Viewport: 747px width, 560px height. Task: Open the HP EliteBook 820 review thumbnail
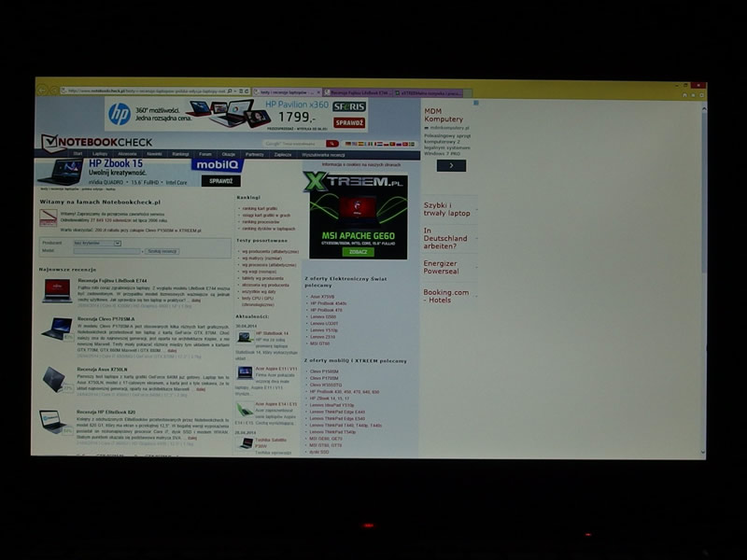pyautogui.click(x=55, y=422)
